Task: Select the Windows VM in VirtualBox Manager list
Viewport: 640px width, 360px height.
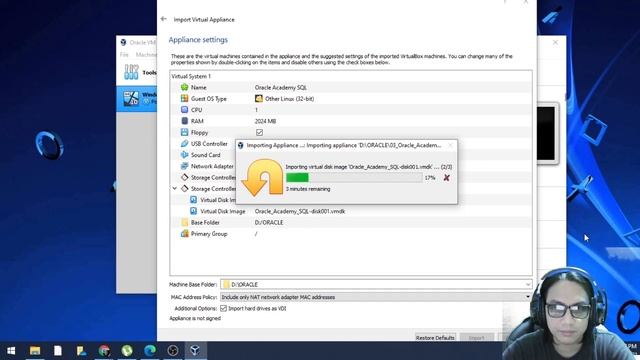Action: tap(137, 98)
